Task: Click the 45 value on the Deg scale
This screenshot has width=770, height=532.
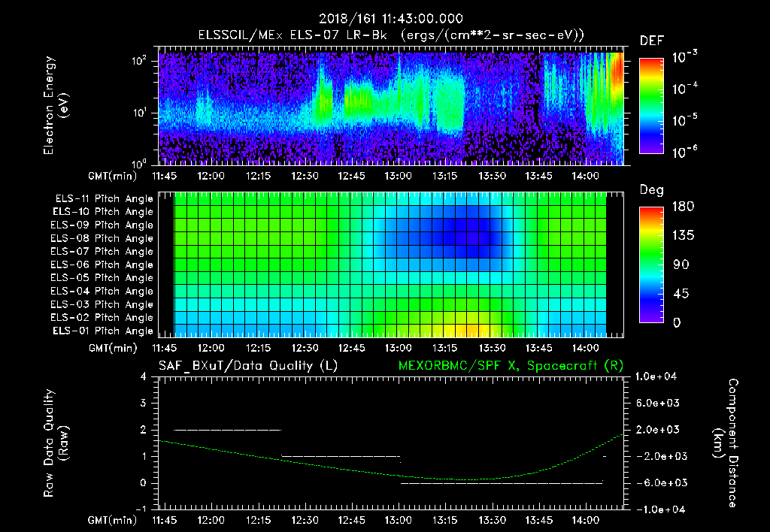Action: click(683, 294)
